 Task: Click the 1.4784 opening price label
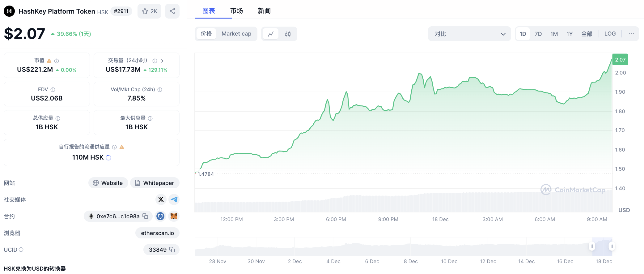[206, 174]
